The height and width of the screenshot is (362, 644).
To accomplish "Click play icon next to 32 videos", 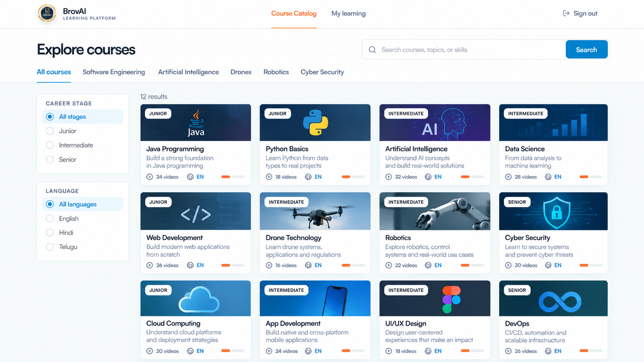I will pyautogui.click(x=389, y=177).
